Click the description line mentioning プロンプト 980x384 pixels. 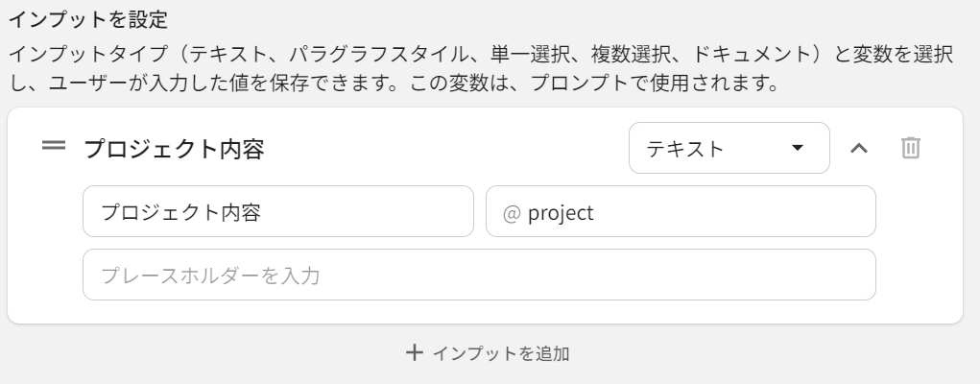(x=392, y=84)
